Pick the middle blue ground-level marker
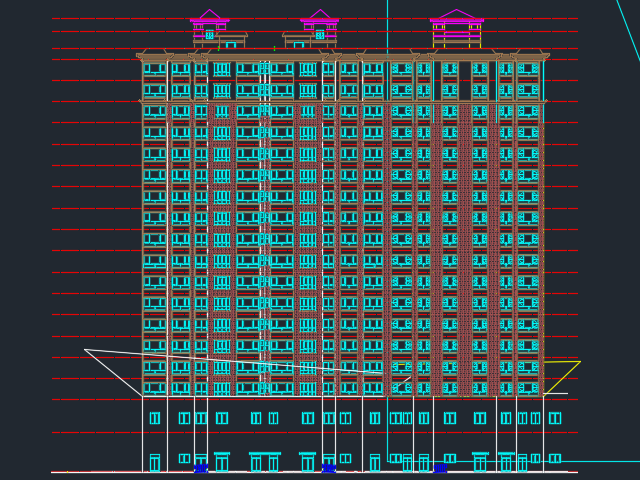640x480 pixels. (328, 467)
